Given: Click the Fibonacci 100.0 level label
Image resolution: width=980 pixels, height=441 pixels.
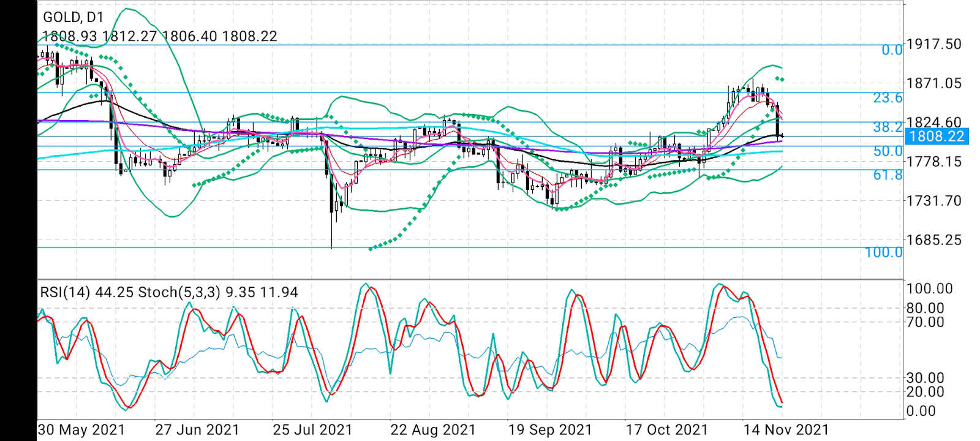Looking at the screenshot, I should [x=884, y=252].
